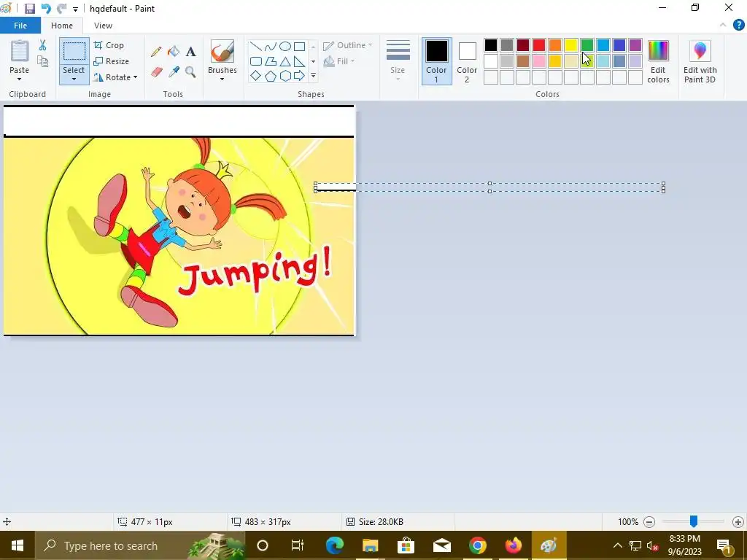
Task: Open the Rotate dropdown
Action: pyautogui.click(x=115, y=77)
